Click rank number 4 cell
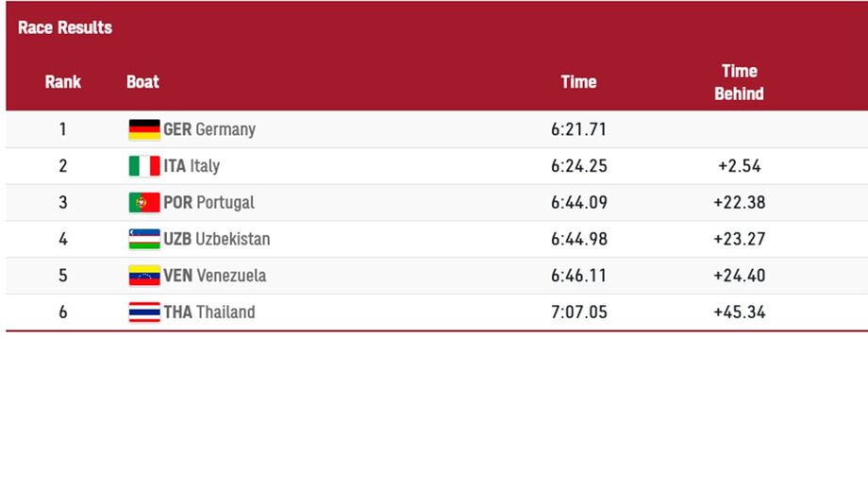 point(63,239)
